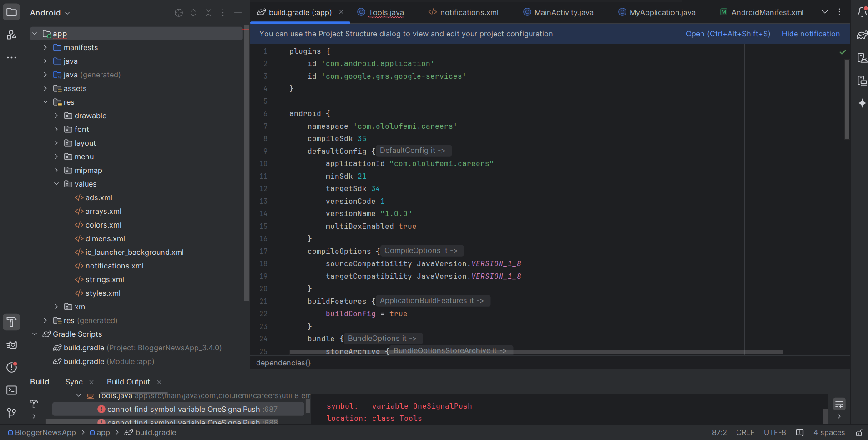868x440 pixels.
Task: Open Gemini sparkle icon
Action: 862,103
